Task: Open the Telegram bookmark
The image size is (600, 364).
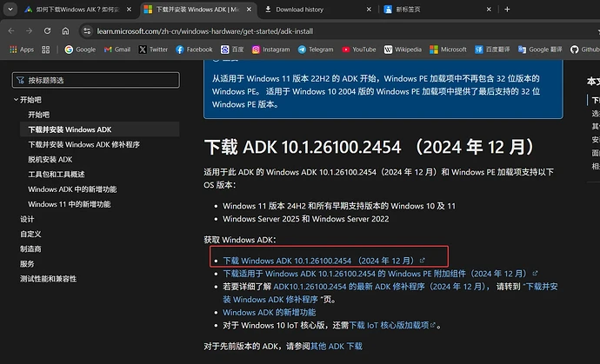Action: tap(315, 50)
